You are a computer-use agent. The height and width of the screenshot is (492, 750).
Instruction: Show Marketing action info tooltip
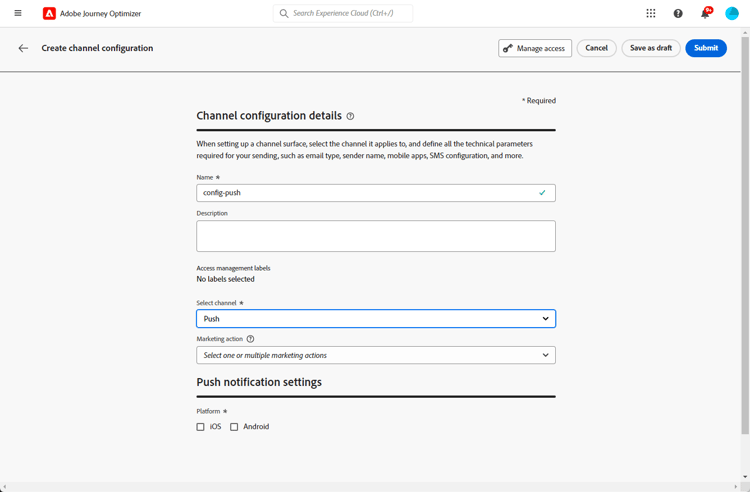pyautogui.click(x=250, y=339)
